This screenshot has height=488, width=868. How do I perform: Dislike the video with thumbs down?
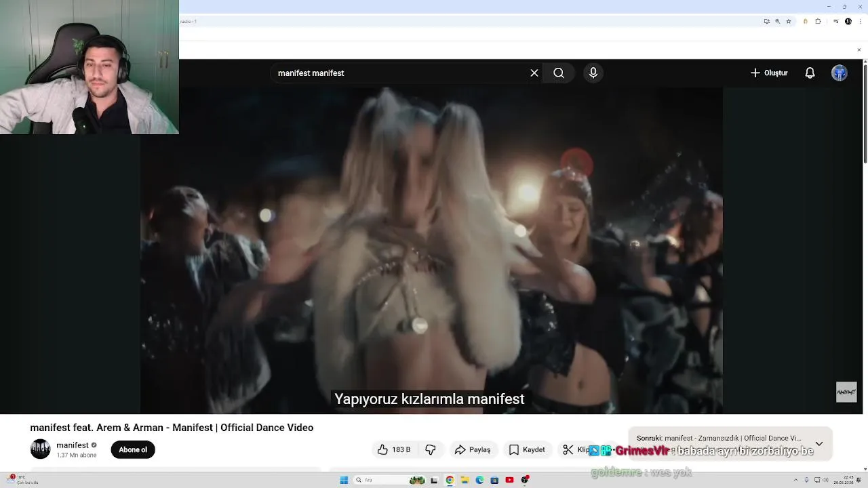[x=431, y=449]
